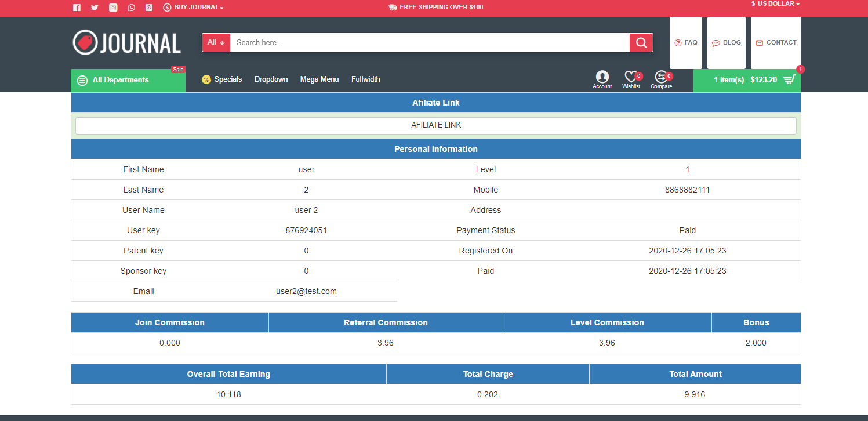This screenshot has width=868, height=421.
Task: Open the Facebook social icon
Action: (77, 8)
